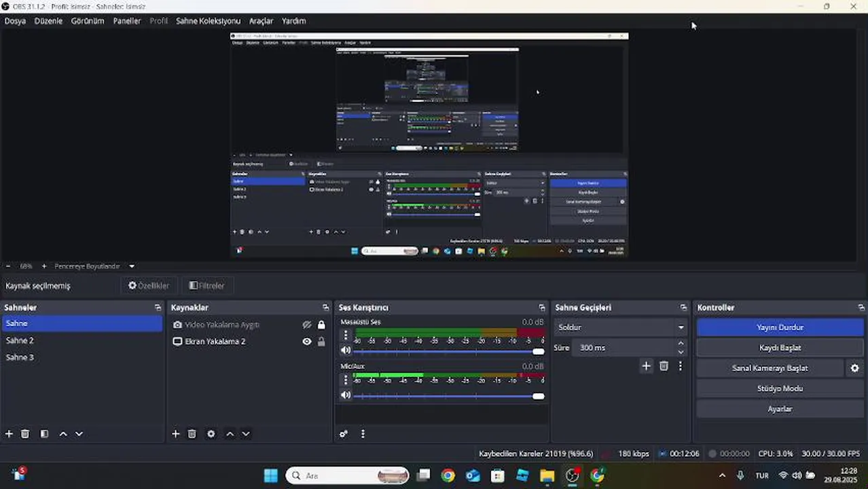The image size is (868, 489).
Task: Decrease transition Süre with the down arrow
Action: pos(681,352)
